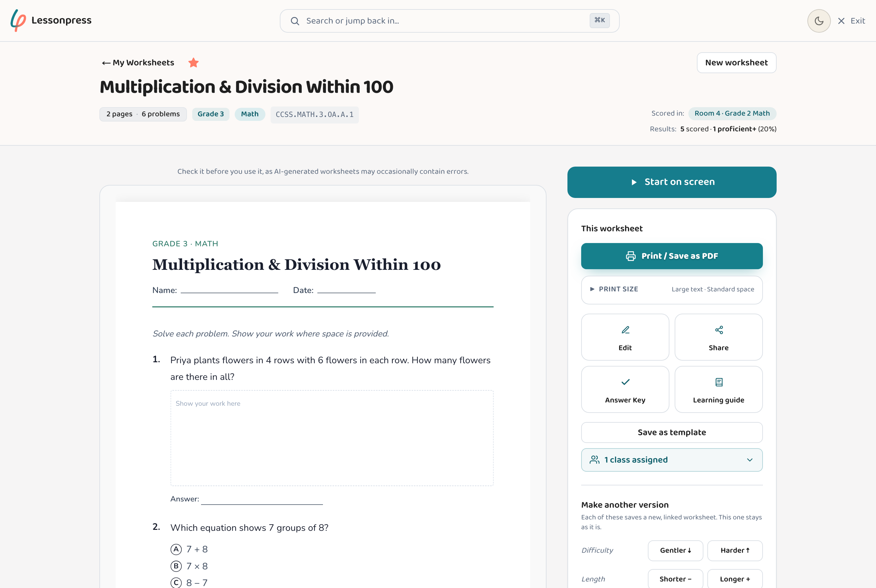Click the search magnifier icon
This screenshot has width=876, height=588.
pyautogui.click(x=295, y=21)
